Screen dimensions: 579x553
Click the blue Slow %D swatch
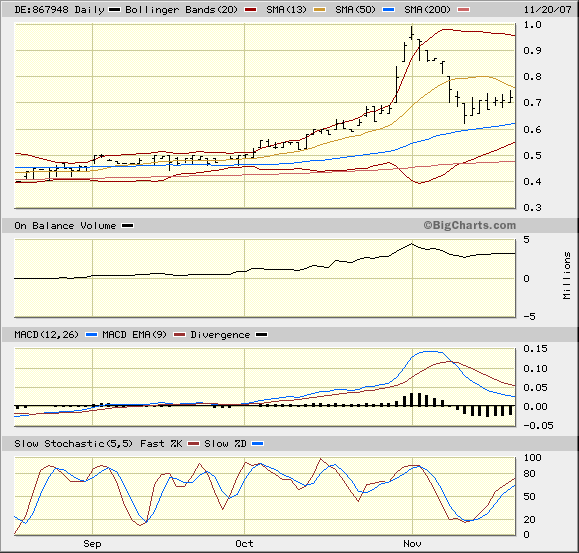(258, 443)
